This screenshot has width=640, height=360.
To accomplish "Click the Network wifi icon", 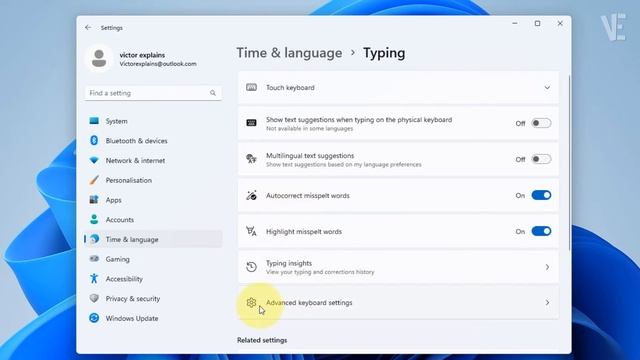I will click(x=94, y=160).
